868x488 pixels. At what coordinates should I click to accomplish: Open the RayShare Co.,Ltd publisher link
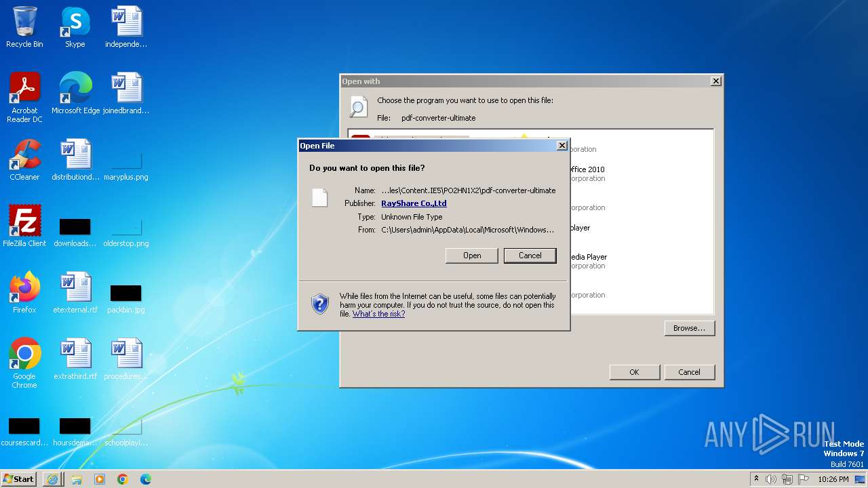[x=414, y=203]
